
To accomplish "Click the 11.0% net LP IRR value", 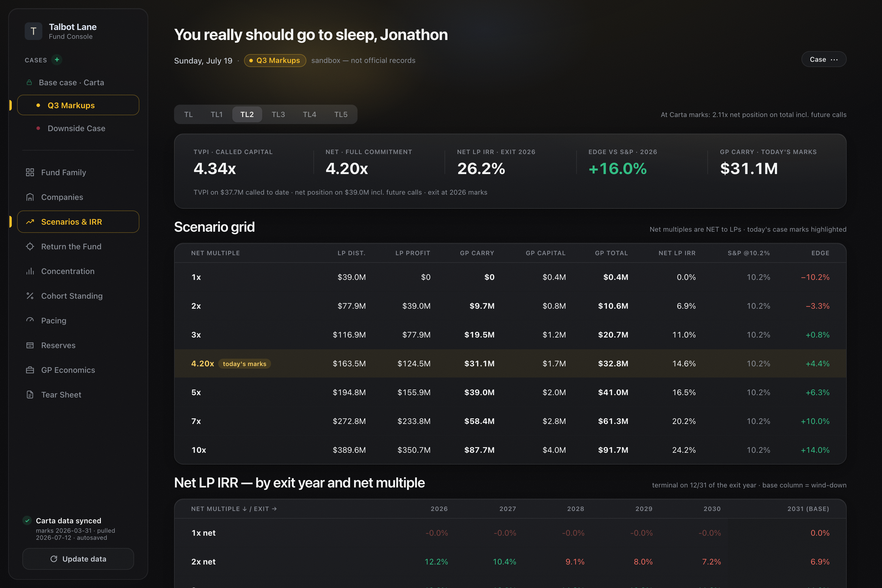I will tap(684, 335).
